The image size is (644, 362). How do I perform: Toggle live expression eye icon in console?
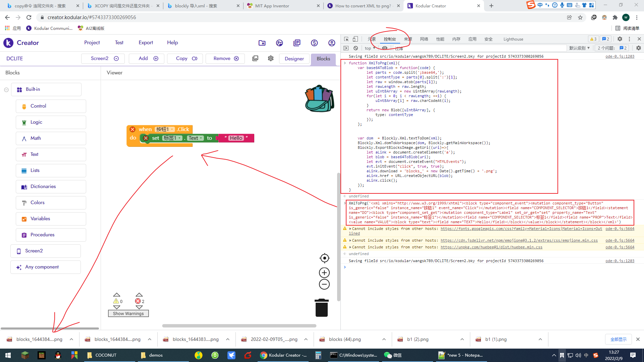[385, 48]
